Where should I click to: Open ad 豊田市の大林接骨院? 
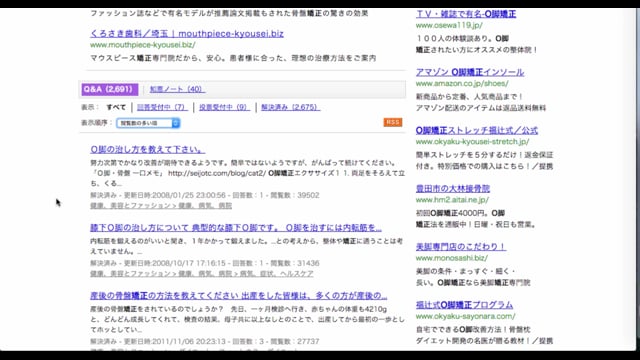click(x=453, y=189)
